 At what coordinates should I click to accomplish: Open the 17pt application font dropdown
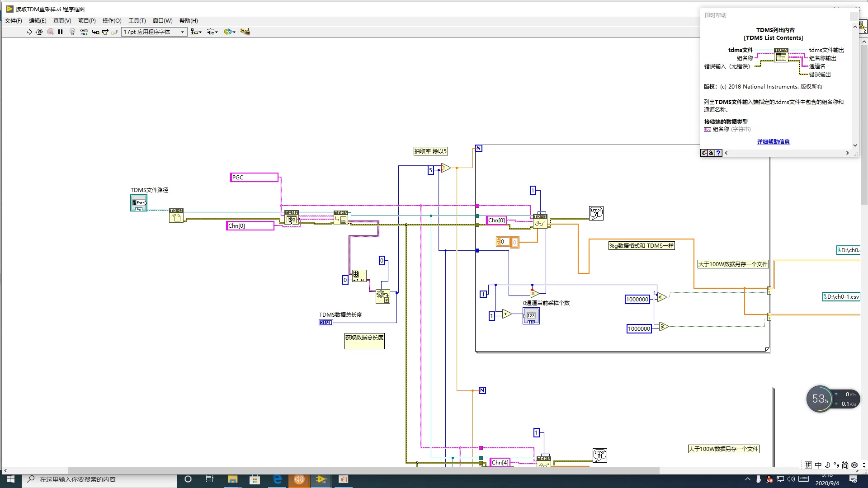[154, 32]
